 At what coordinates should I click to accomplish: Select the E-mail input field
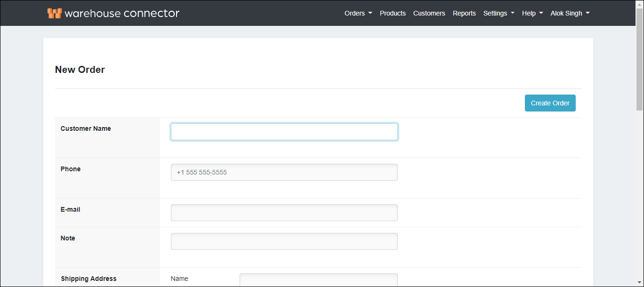(284, 212)
